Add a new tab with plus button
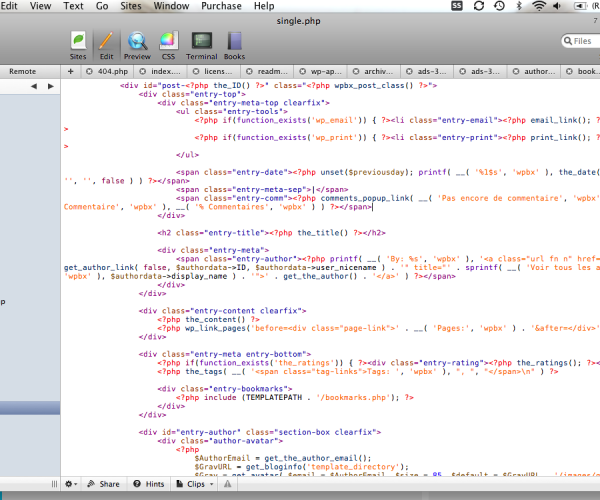Screen dimensions: 600x500 70,72
